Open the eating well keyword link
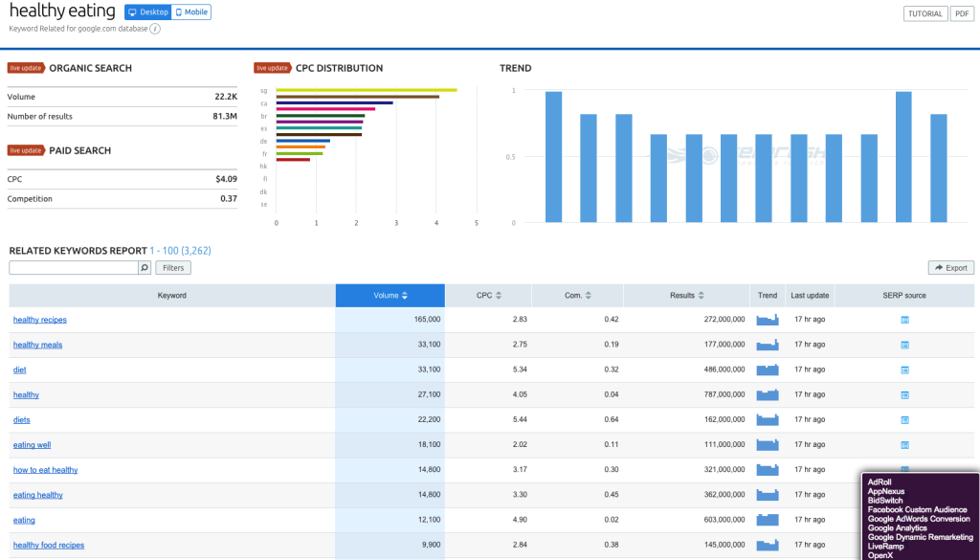The height and width of the screenshot is (560, 980). coord(32,445)
